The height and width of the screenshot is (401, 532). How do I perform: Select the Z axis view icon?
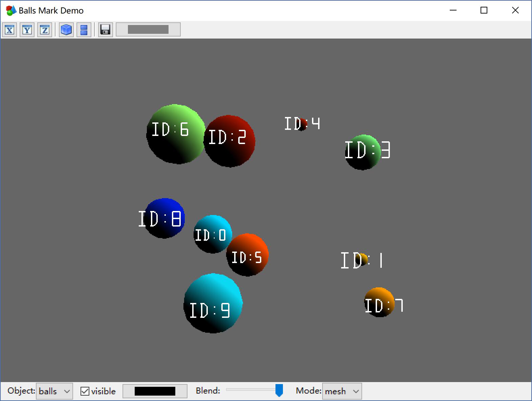[45, 30]
